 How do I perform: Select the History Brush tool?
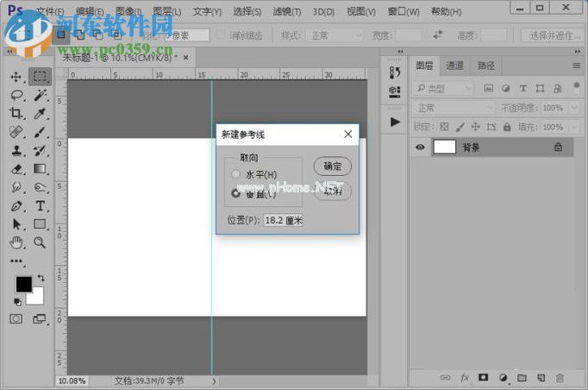[41, 150]
